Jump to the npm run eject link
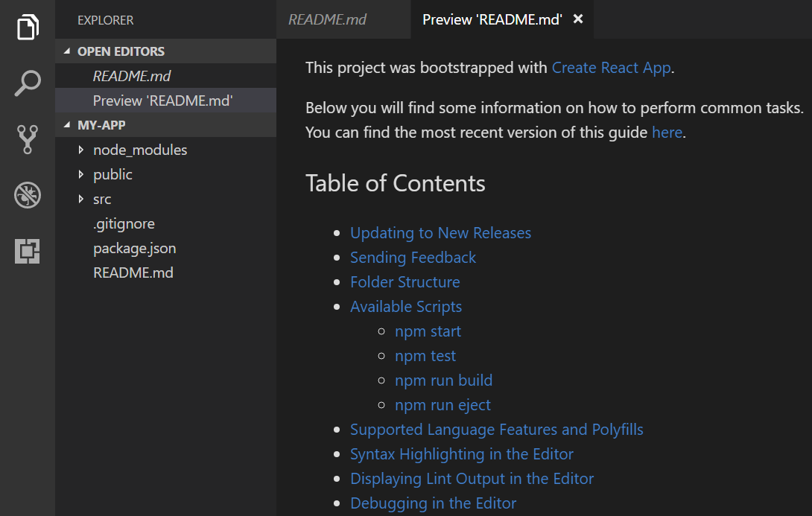Viewport: 812px width, 516px height. [x=443, y=405]
